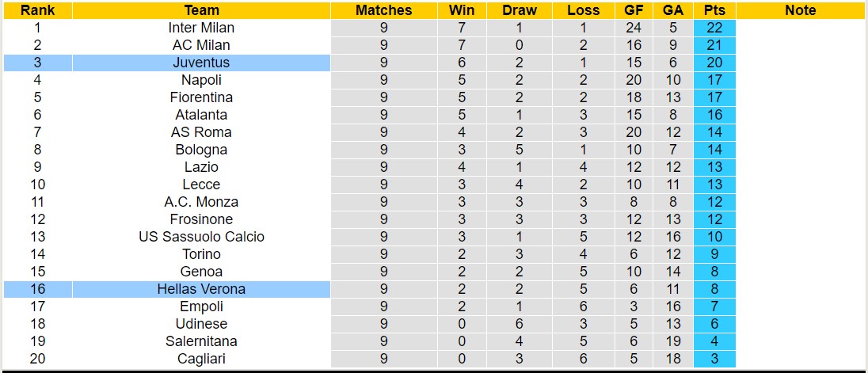The width and height of the screenshot is (868, 373).
Task: Select the highlighted Hellas Verona row
Action: [x=201, y=289]
